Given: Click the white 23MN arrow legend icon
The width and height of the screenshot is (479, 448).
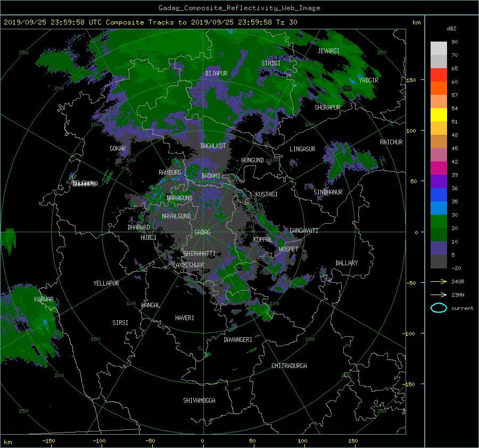Looking at the screenshot, I should [x=439, y=295].
